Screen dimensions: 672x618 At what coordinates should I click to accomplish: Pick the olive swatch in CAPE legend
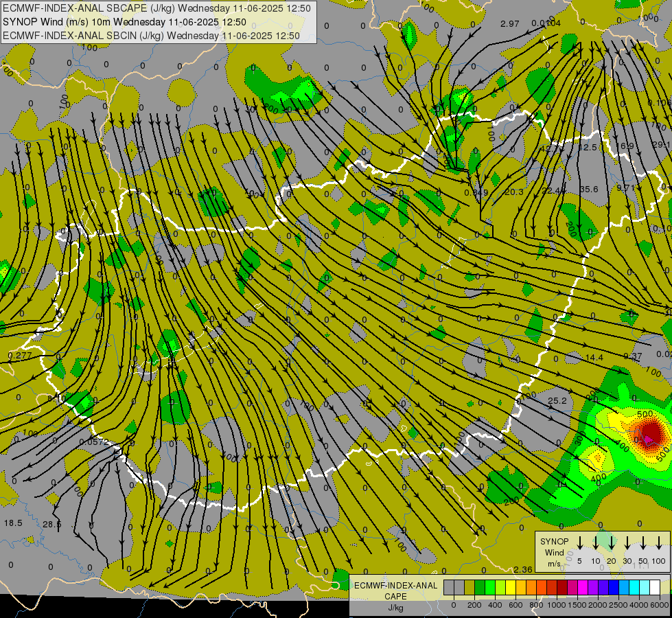[470, 587]
